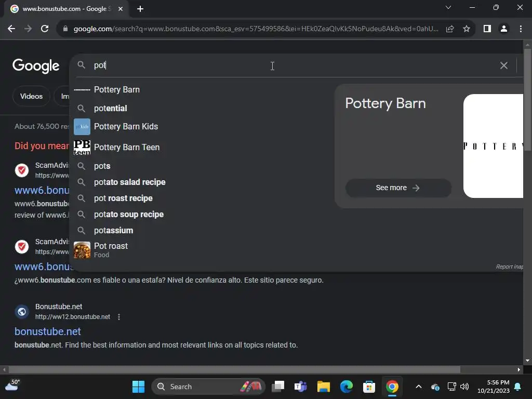Reload the current page
Screen dimensions: 532x399
point(45,29)
